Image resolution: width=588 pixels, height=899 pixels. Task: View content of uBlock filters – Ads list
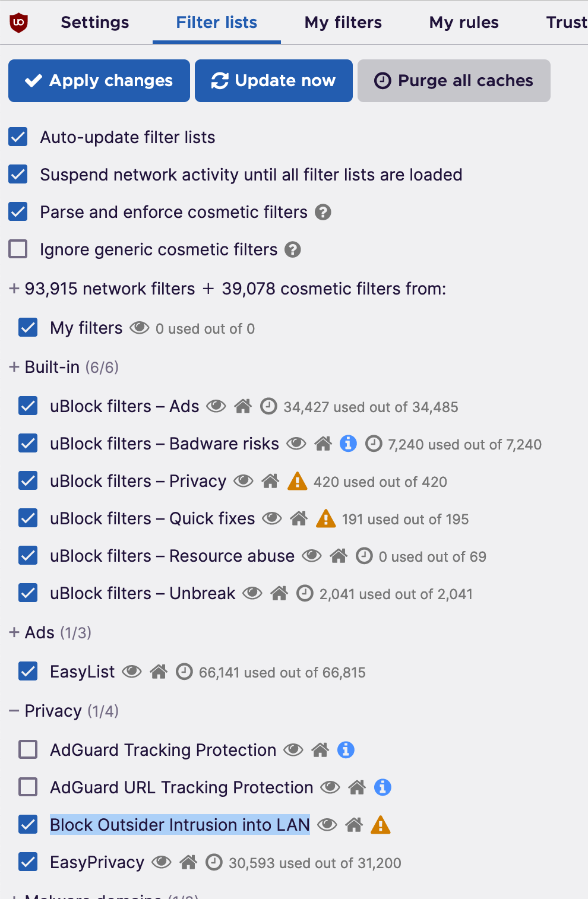(216, 407)
